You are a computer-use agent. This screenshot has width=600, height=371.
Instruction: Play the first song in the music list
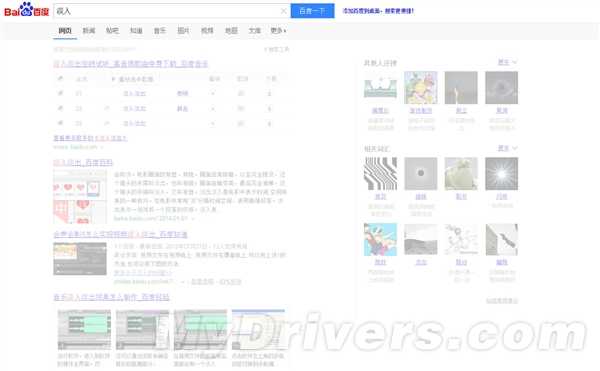(x=60, y=93)
